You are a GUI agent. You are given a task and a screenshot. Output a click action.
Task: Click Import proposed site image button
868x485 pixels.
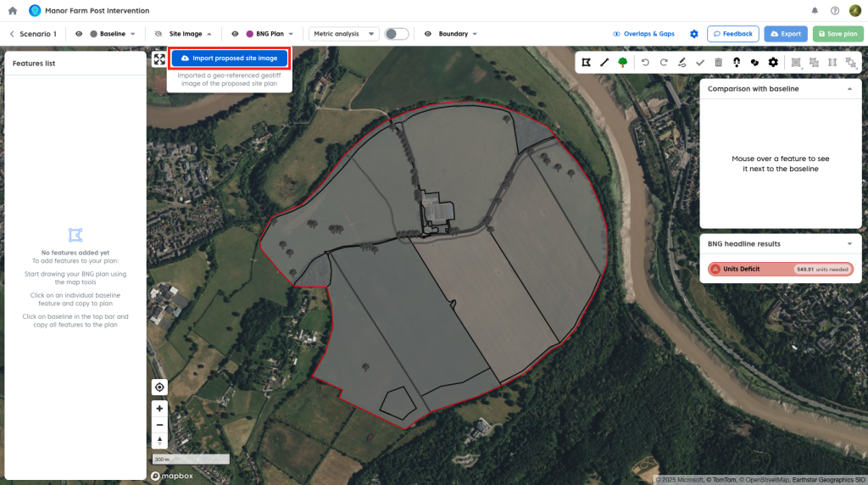pyautogui.click(x=230, y=59)
